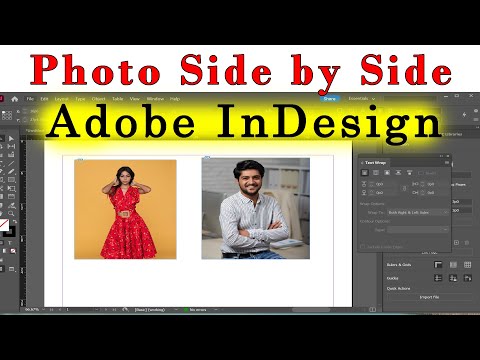
Task: Choose the Free Transform tool
Action: (11, 188)
